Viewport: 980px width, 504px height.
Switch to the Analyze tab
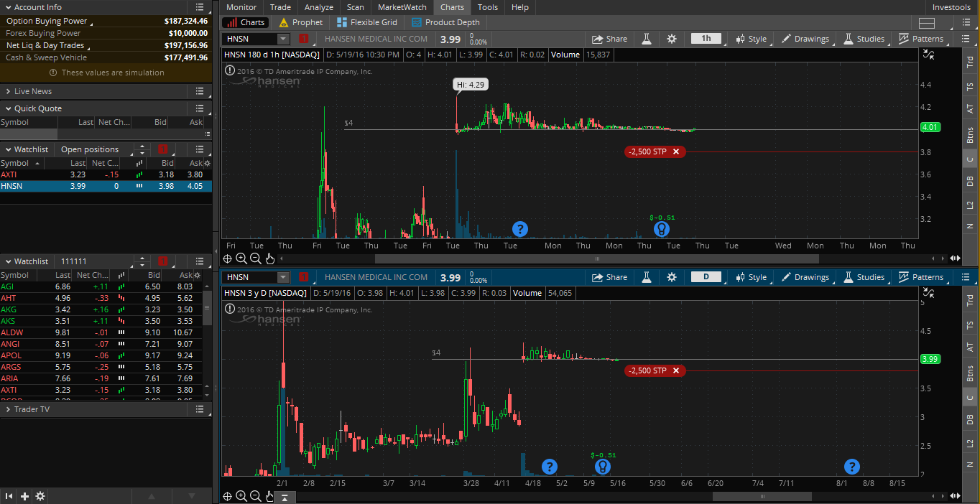coord(318,7)
